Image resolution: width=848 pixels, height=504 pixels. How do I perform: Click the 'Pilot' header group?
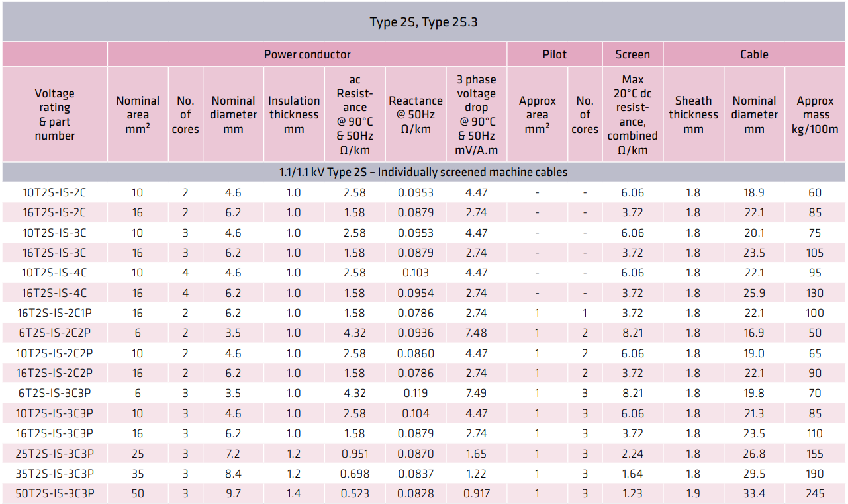(554, 54)
